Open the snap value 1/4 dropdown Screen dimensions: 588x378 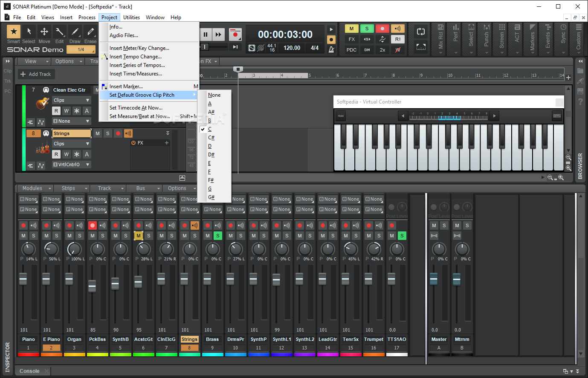coord(81,49)
